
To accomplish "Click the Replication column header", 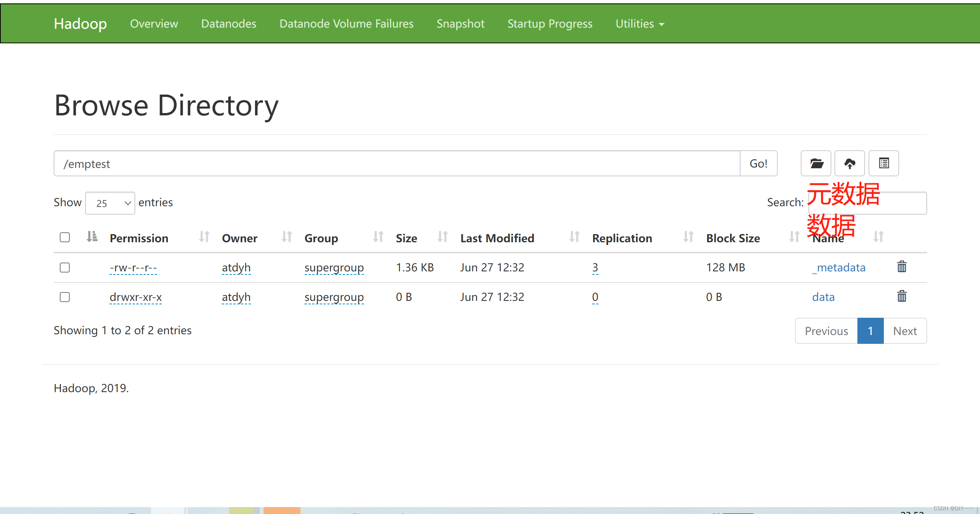I will [622, 238].
